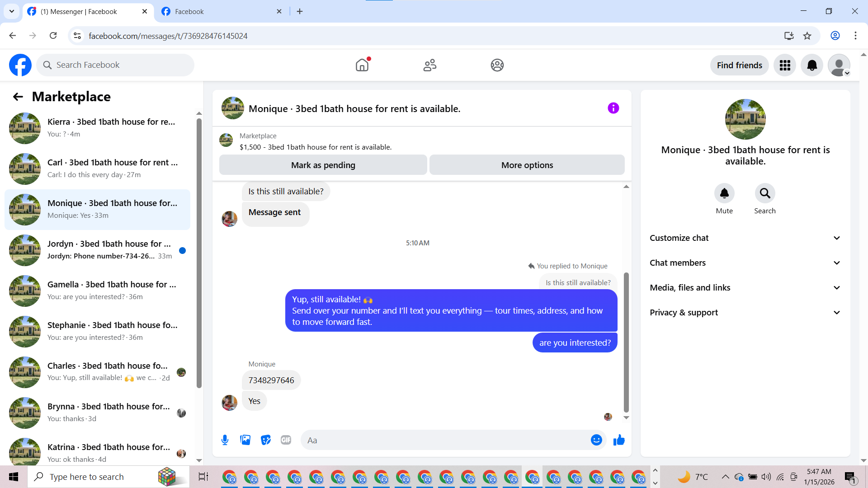Mute this conversation with bell icon
The width and height of the screenshot is (868, 488).
[724, 193]
